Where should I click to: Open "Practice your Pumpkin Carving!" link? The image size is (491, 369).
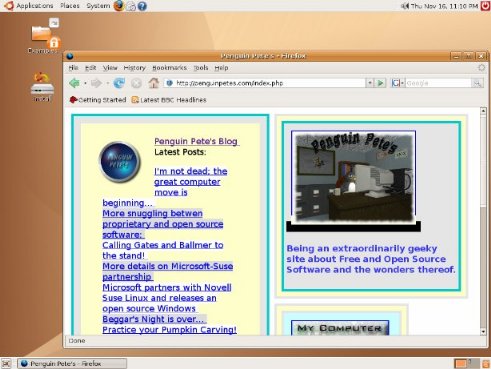169,330
